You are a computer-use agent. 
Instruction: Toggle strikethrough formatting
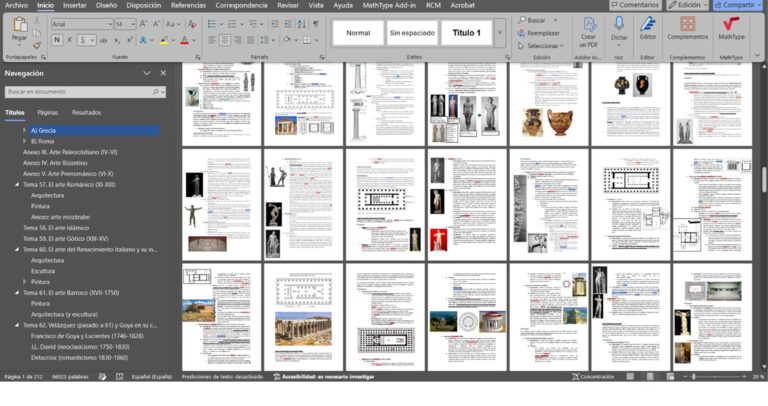tap(103, 41)
